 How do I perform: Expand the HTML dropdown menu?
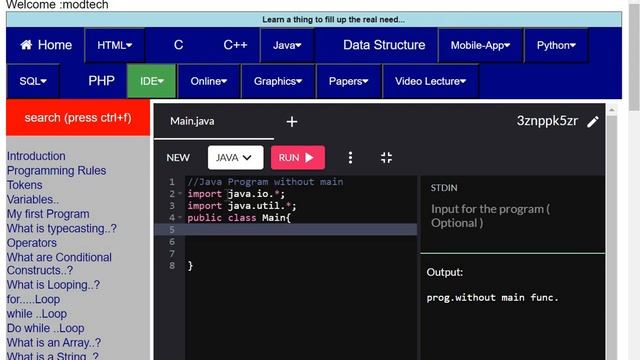click(114, 45)
